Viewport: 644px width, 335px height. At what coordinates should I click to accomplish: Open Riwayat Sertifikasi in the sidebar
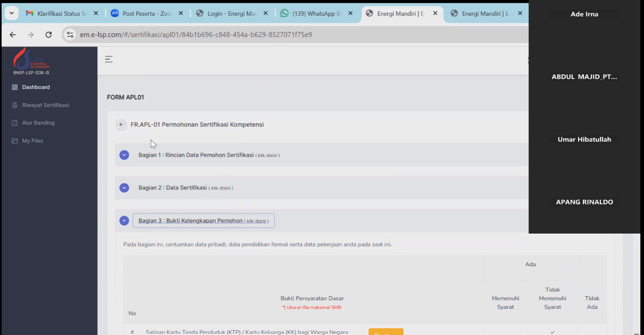coord(46,105)
